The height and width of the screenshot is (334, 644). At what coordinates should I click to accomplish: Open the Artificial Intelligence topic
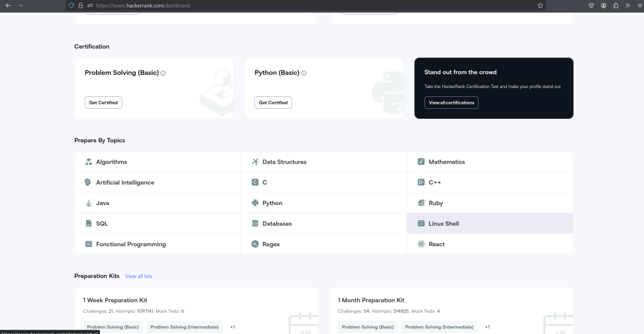tap(158, 182)
